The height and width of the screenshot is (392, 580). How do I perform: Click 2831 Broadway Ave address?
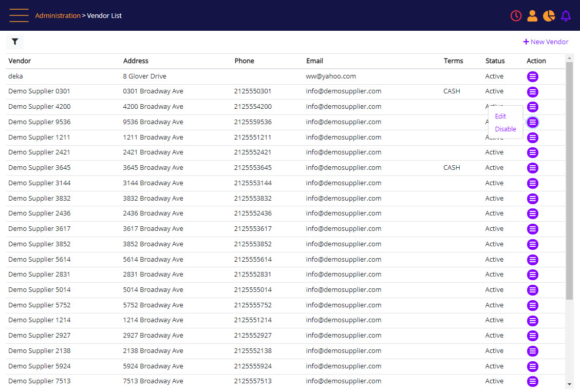pos(153,274)
